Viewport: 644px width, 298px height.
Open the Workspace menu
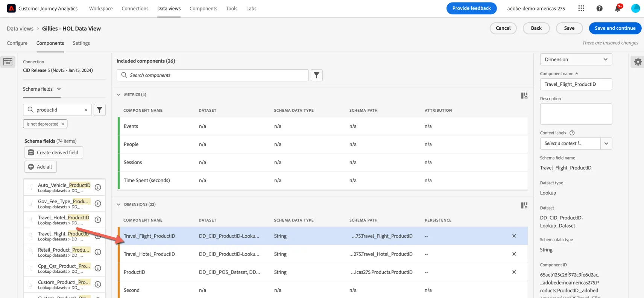tap(101, 8)
